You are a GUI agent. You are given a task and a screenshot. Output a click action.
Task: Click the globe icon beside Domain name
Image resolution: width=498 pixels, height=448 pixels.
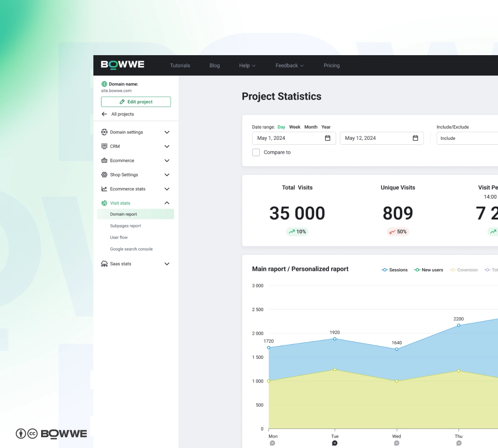(x=104, y=84)
